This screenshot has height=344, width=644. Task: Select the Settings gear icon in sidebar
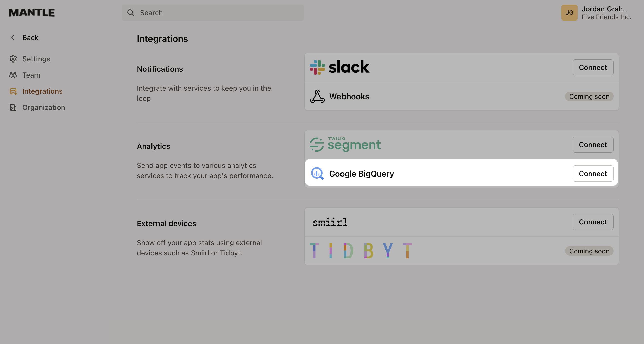pyautogui.click(x=13, y=59)
